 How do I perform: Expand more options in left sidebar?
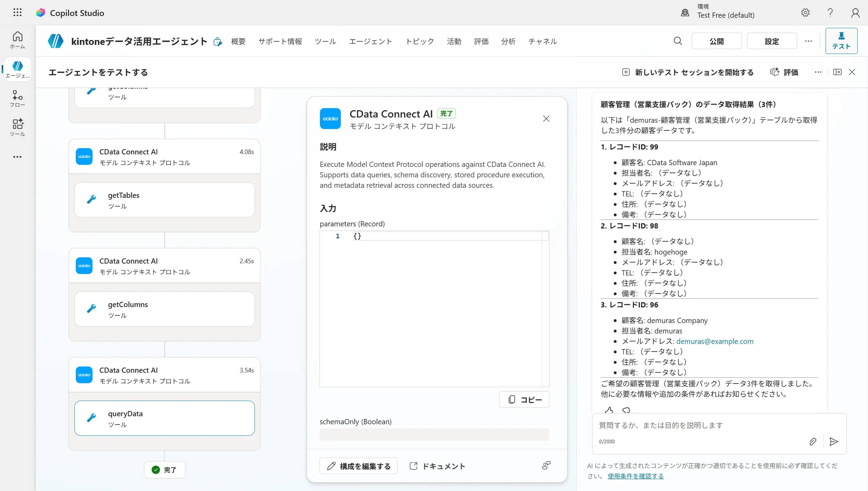tap(17, 157)
